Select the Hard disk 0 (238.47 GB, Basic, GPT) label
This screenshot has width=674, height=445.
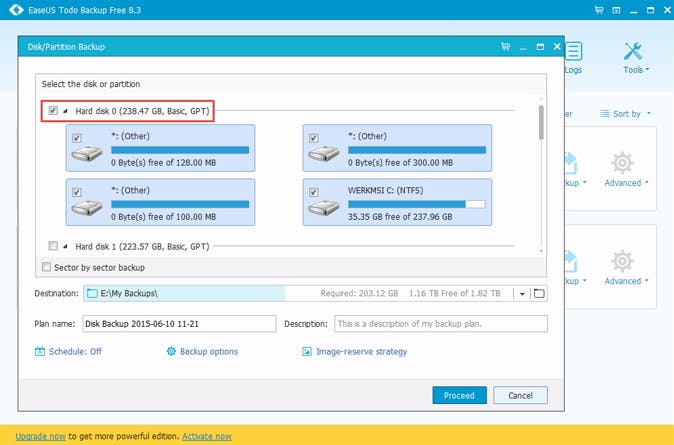click(142, 111)
